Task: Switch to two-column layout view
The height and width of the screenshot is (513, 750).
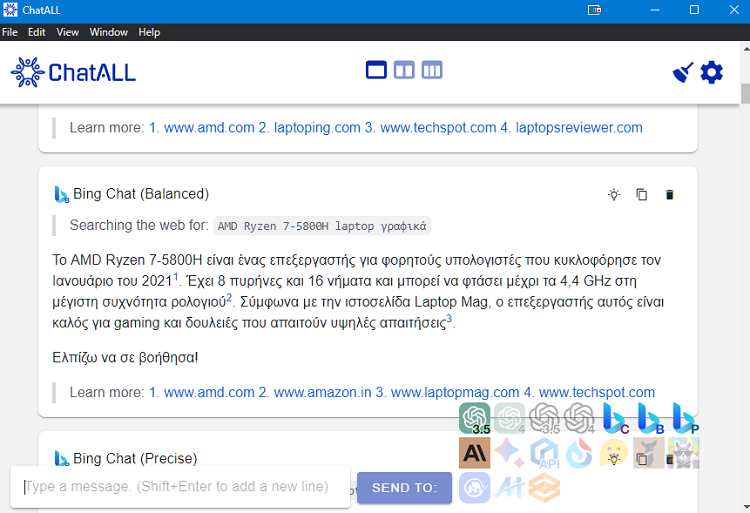Action: click(404, 70)
